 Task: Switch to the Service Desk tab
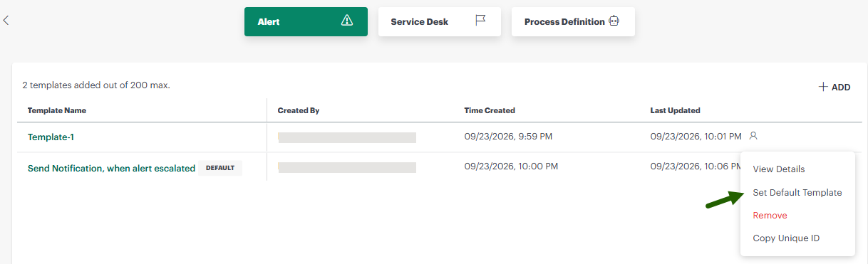click(x=439, y=21)
